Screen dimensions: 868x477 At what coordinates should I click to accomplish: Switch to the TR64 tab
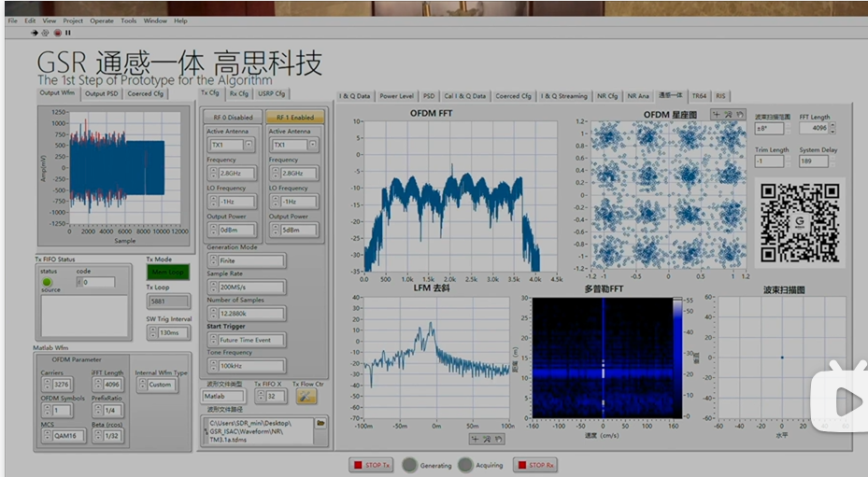click(699, 96)
